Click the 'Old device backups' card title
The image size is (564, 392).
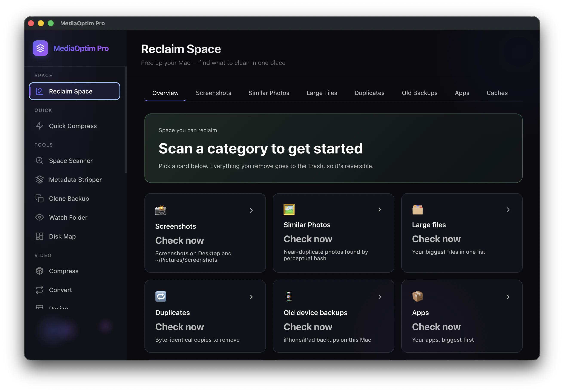click(315, 313)
